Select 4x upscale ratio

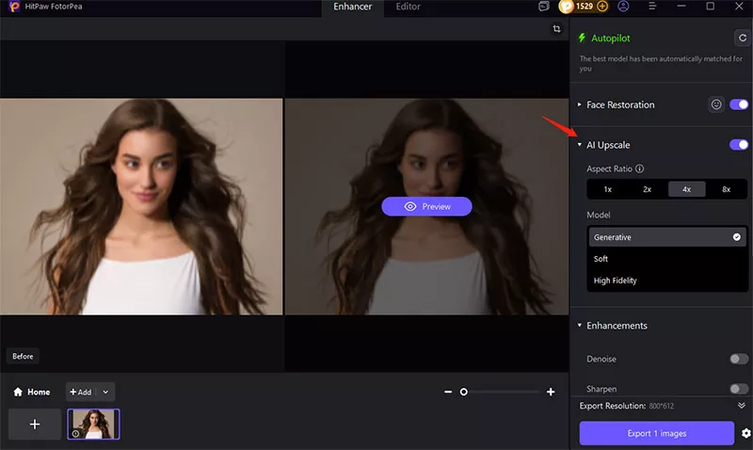687,189
